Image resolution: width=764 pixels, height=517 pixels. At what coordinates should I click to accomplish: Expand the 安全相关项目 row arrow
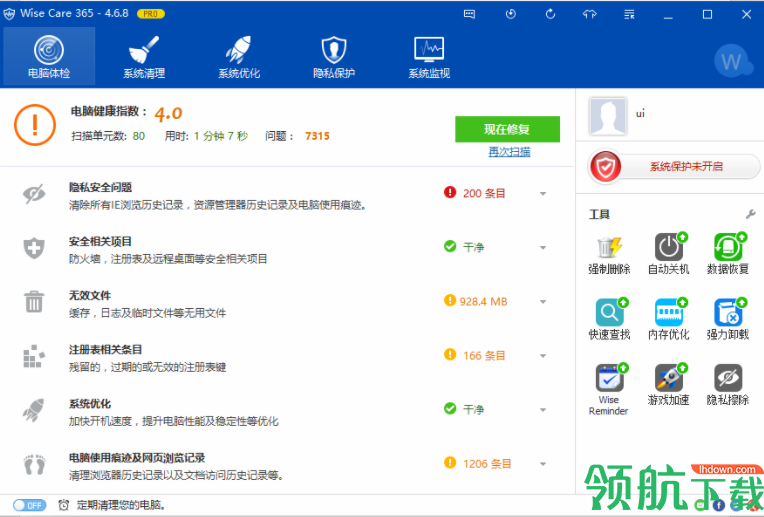(x=543, y=248)
